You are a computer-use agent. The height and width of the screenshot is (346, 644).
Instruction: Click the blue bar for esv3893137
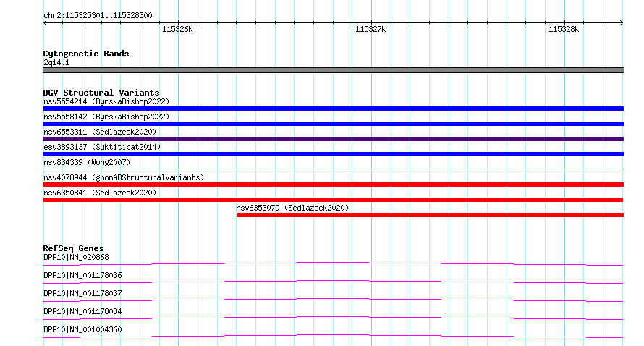click(333, 154)
